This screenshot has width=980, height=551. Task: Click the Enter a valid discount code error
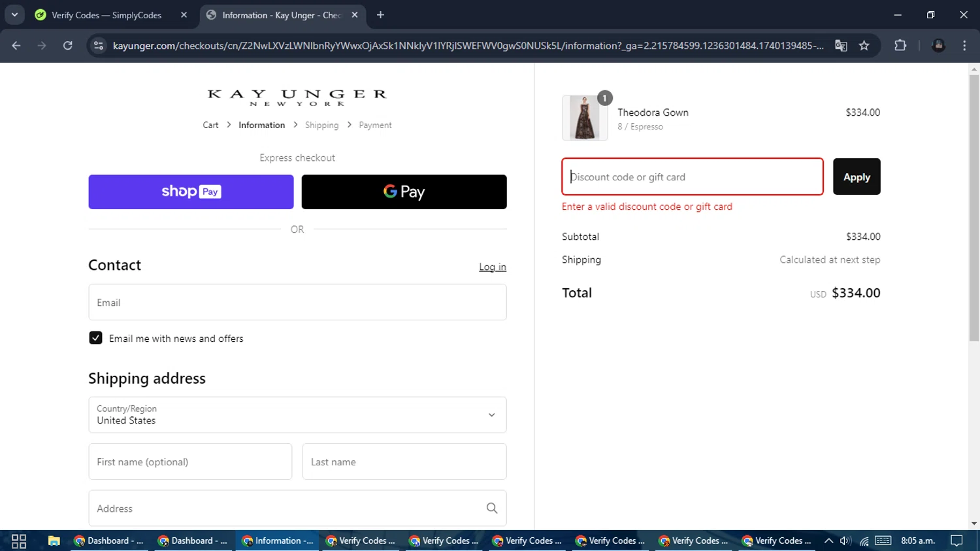click(647, 207)
